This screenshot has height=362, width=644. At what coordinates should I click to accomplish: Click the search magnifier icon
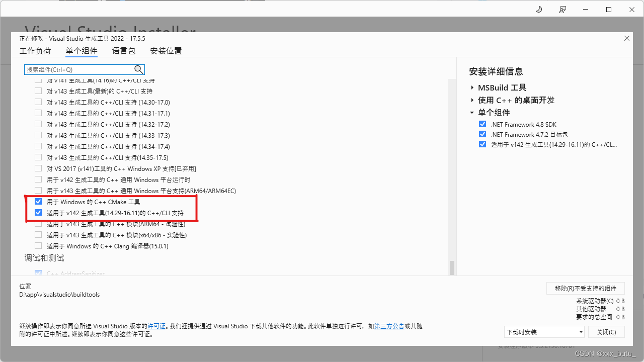tap(138, 69)
